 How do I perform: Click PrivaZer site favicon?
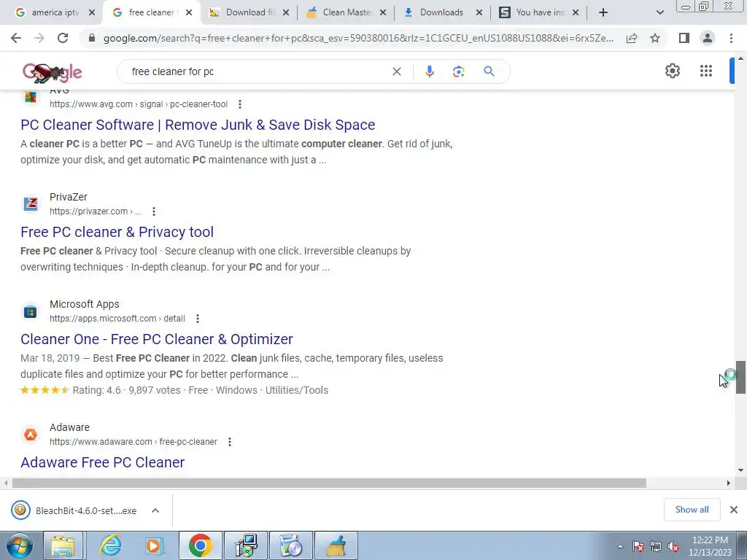(31, 204)
